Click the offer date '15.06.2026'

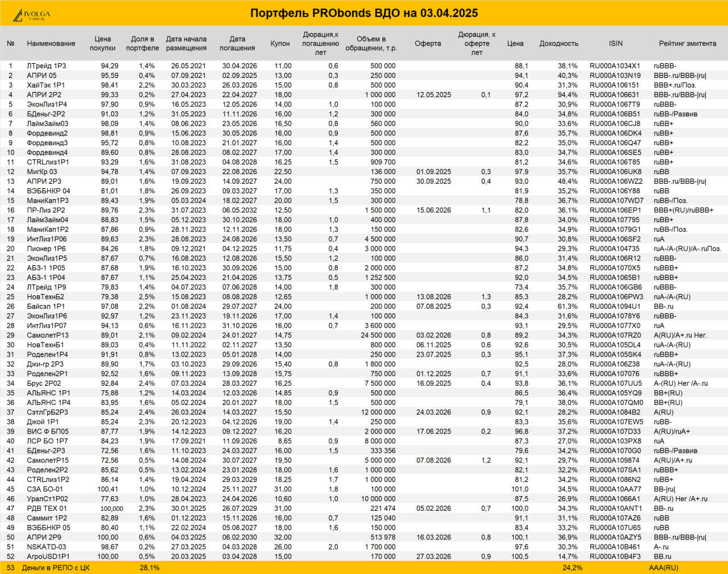click(x=433, y=210)
